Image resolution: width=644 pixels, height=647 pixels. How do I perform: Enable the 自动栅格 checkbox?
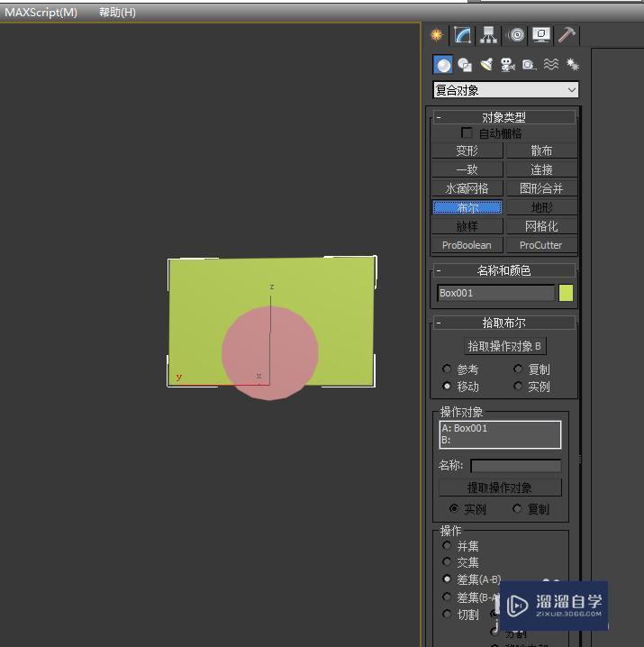[467, 132]
